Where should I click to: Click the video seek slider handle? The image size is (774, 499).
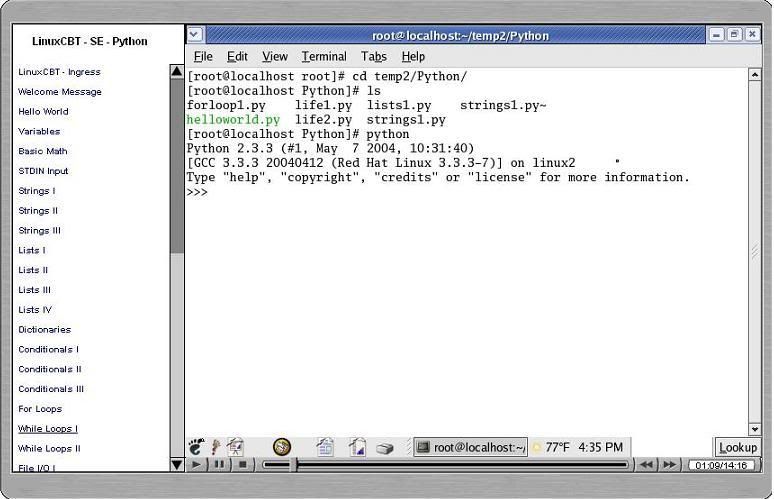tap(295, 464)
